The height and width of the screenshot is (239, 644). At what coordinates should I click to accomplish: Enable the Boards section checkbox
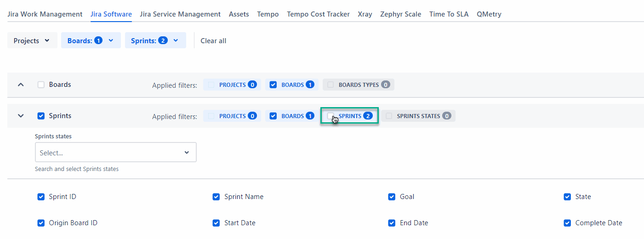coord(41,85)
